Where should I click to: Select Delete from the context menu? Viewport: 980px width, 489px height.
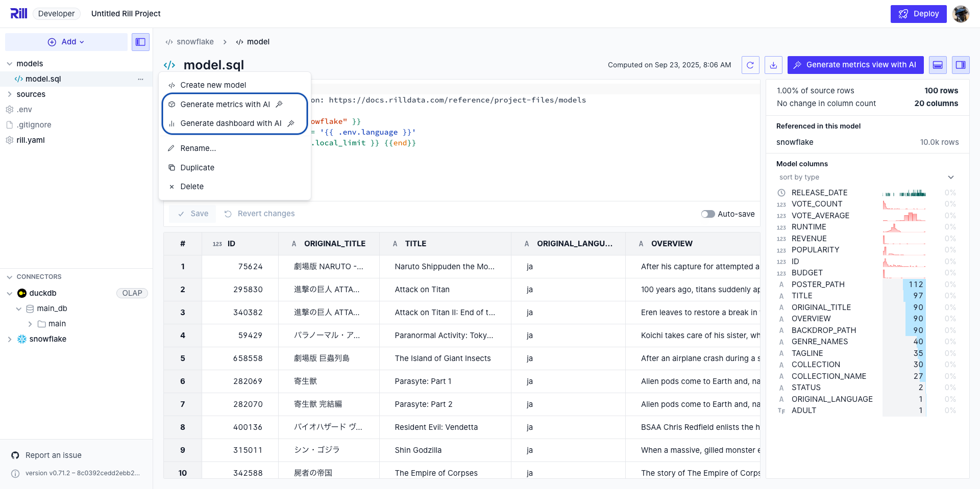(x=192, y=187)
